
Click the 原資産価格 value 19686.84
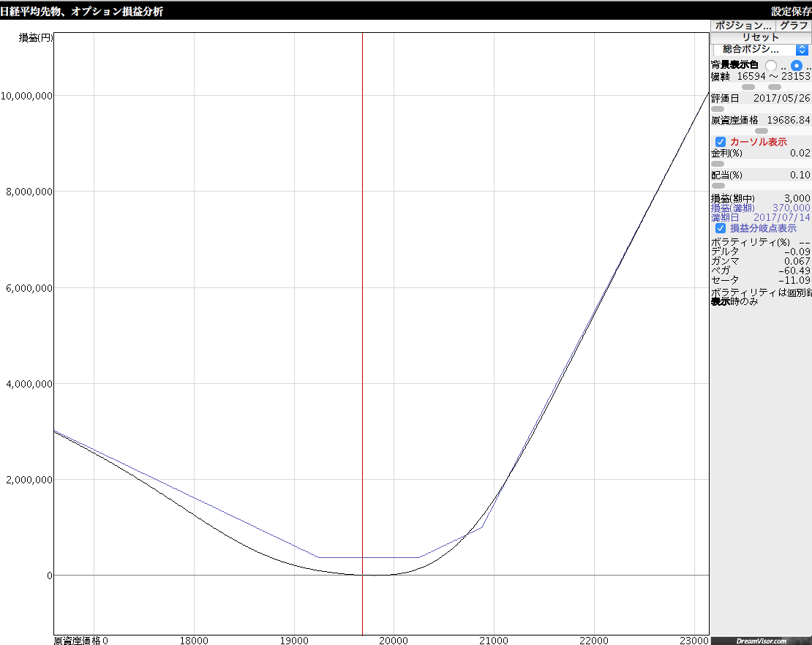point(788,120)
